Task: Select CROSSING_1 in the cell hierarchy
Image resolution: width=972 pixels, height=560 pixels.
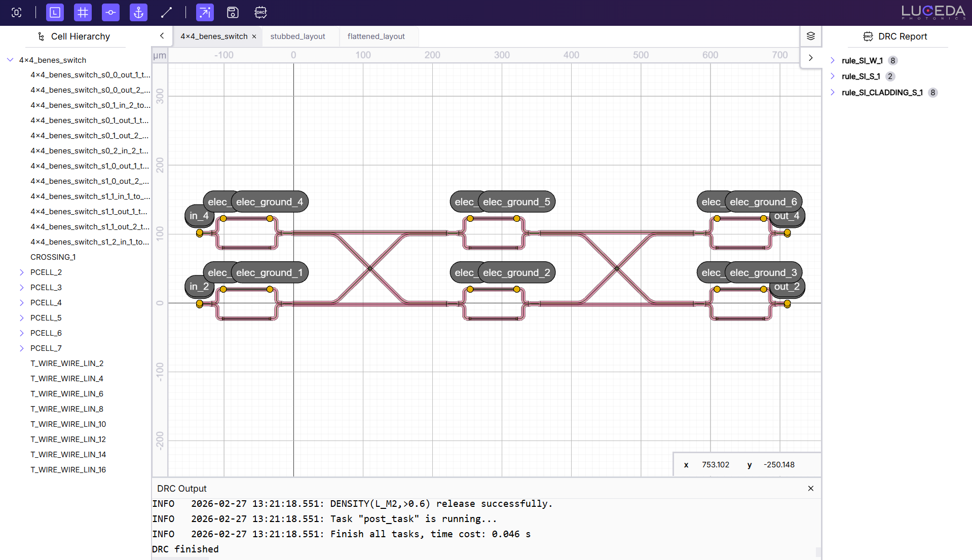Action: click(x=53, y=257)
